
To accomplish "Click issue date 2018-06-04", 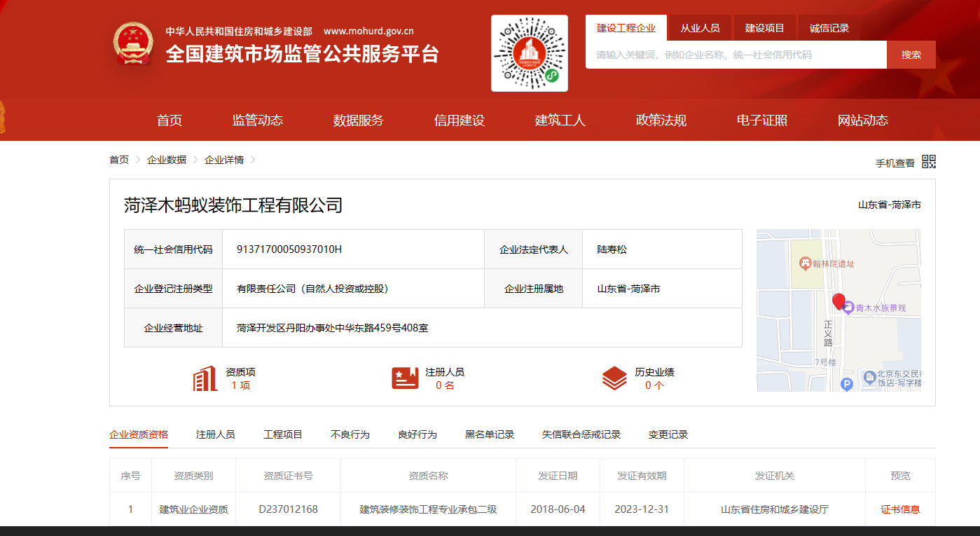I will tap(558, 509).
